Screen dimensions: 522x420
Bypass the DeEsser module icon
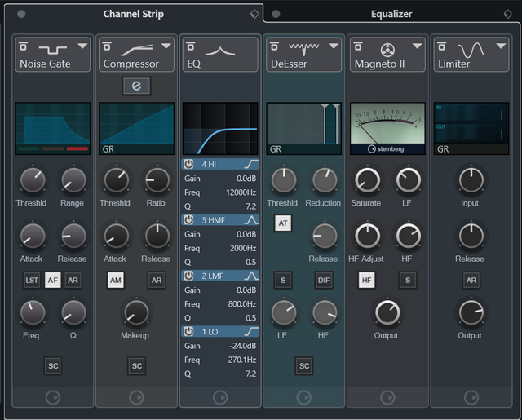tap(274, 46)
